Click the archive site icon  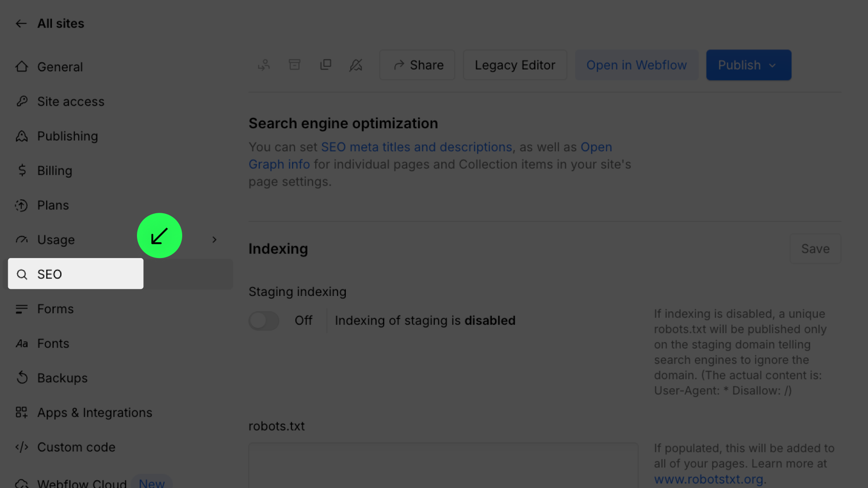(x=295, y=65)
